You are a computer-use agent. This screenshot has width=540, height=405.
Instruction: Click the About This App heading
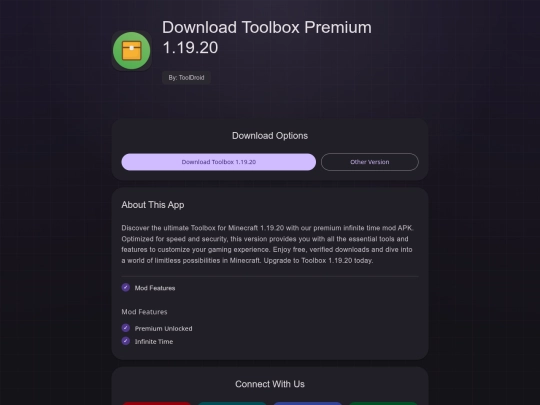(x=153, y=205)
